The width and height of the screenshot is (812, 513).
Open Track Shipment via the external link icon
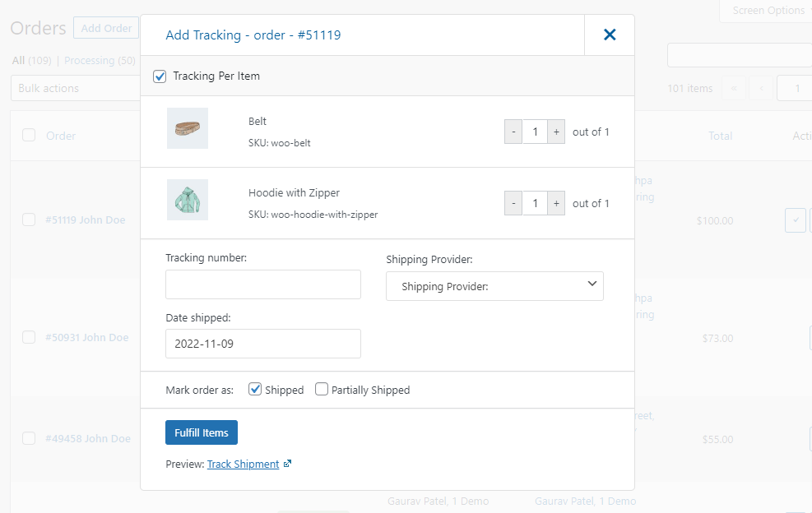coord(285,464)
